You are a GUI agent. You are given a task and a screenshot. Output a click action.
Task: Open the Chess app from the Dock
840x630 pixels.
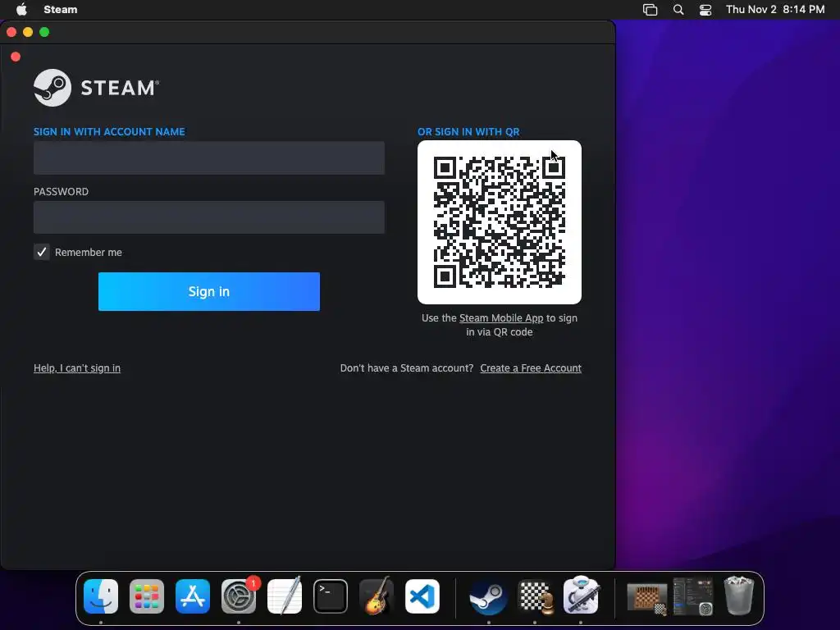point(535,596)
